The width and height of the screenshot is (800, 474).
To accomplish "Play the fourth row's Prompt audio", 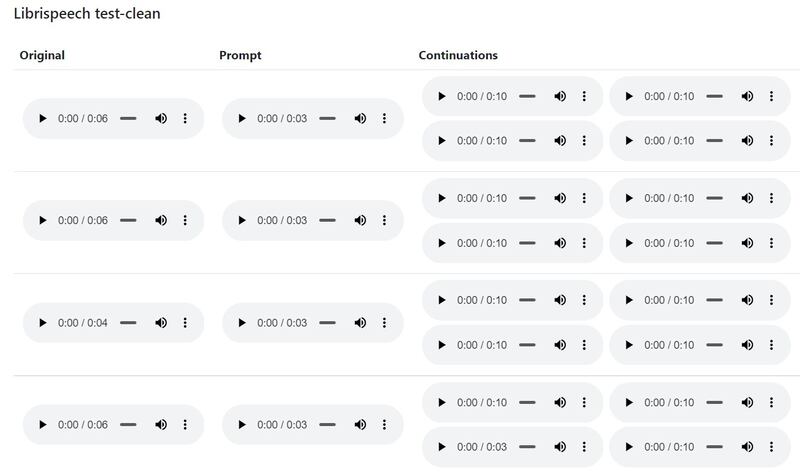I will coord(241,425).
